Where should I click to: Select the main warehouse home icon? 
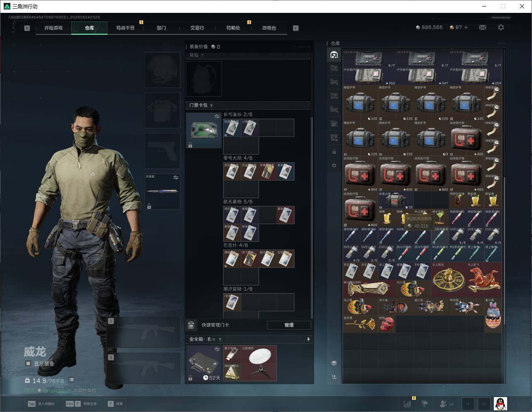click(x=334, y=55)
